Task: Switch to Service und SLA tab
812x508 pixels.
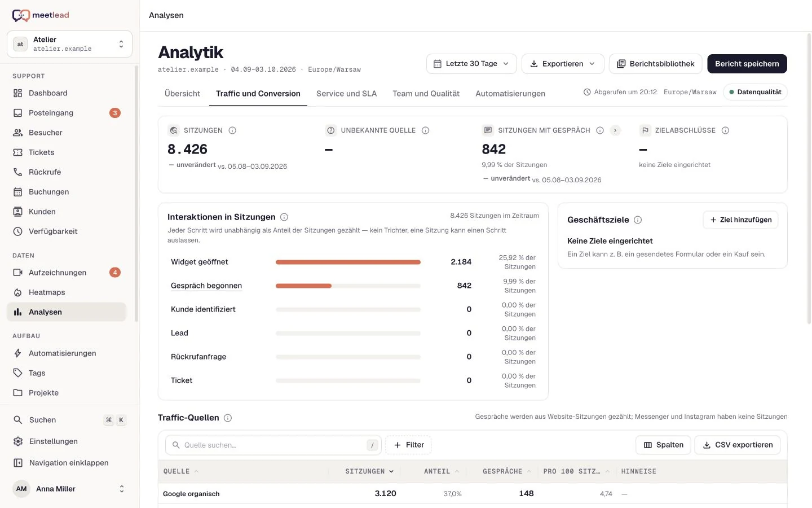Action: [x=346, y=94]
